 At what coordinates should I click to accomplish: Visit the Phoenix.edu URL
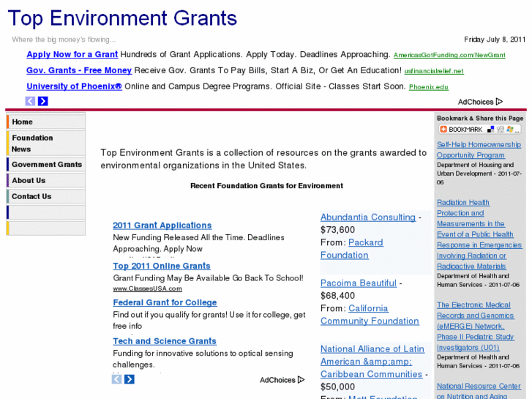429,87
